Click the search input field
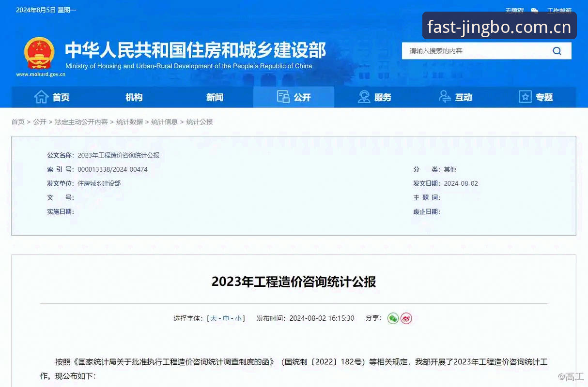 pos(475,51)
